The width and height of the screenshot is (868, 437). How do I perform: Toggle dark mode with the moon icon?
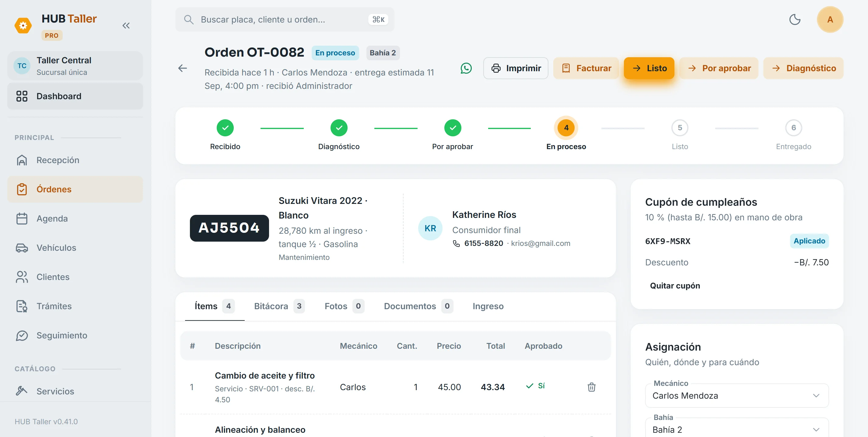coord(795,19)
